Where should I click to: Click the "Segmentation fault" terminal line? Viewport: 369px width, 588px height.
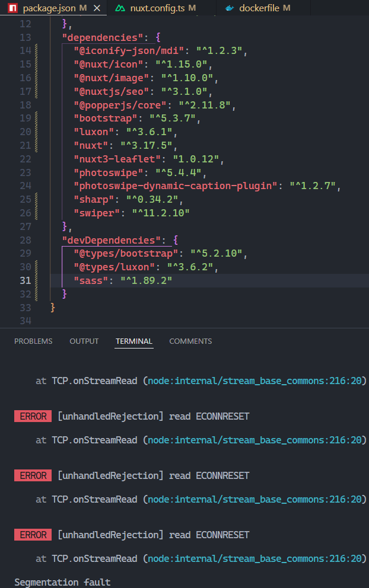(62, 582)
